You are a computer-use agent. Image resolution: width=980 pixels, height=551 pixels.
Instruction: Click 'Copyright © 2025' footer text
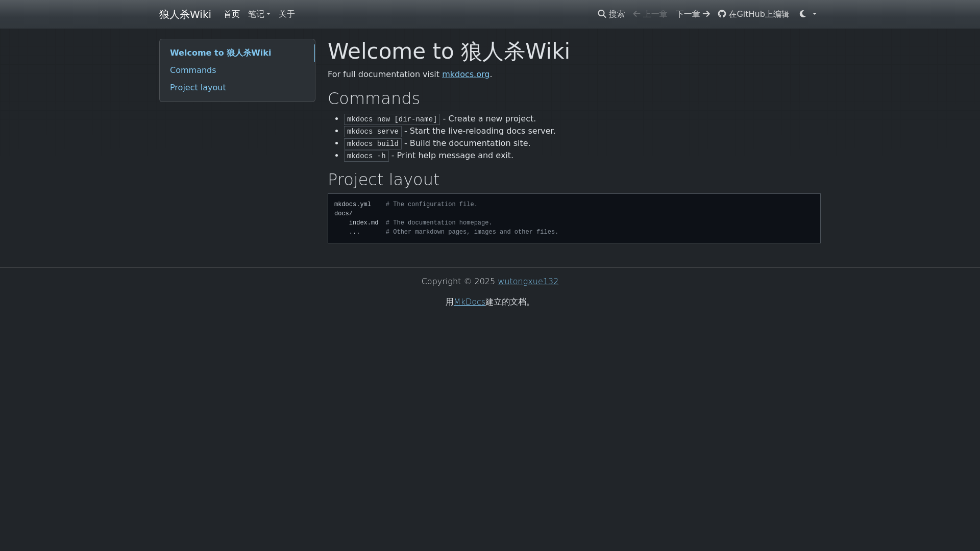[x=458, y=282]
